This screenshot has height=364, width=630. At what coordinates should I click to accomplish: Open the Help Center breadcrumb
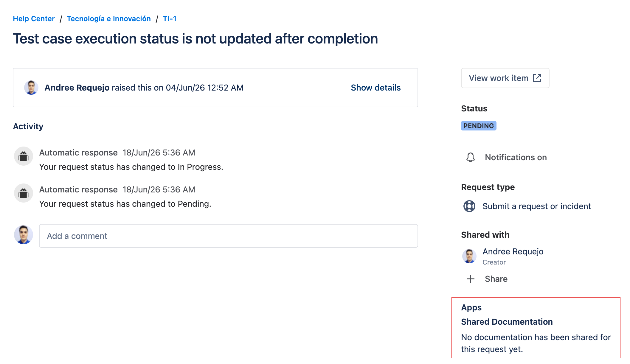point(34,19)
